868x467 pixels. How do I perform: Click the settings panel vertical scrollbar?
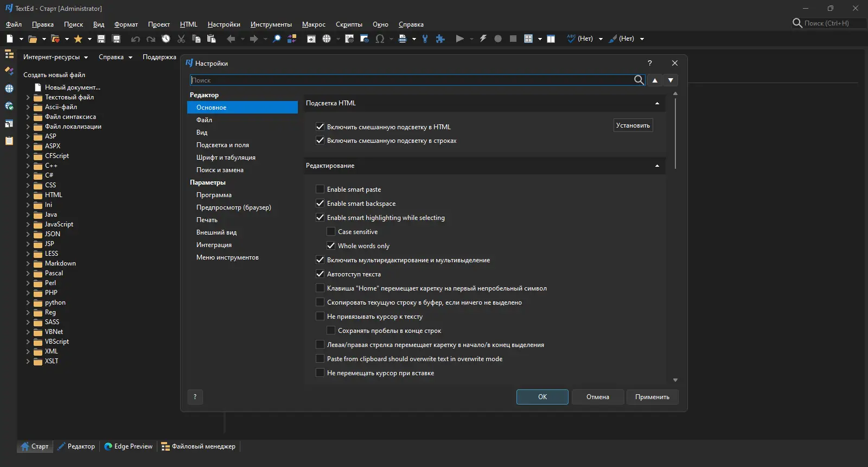[675, 133]
